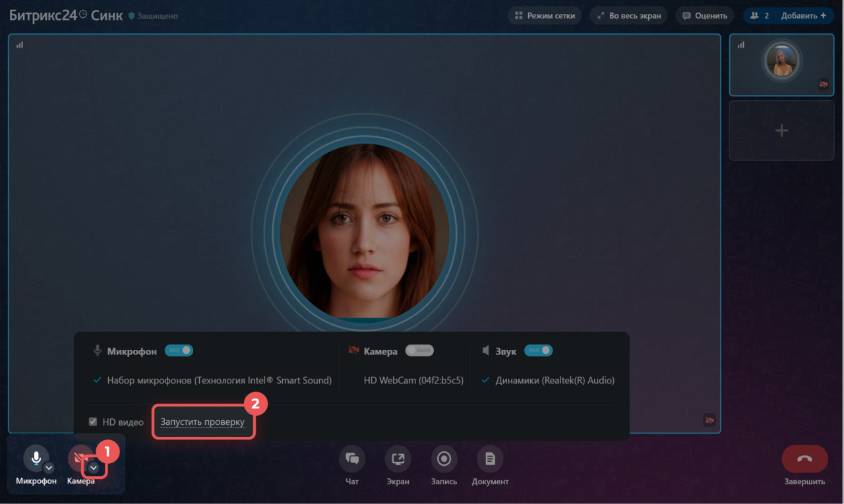Switch to Режим сетки view
This screenshot has width=844, height=504.
(x=545, y=16)
